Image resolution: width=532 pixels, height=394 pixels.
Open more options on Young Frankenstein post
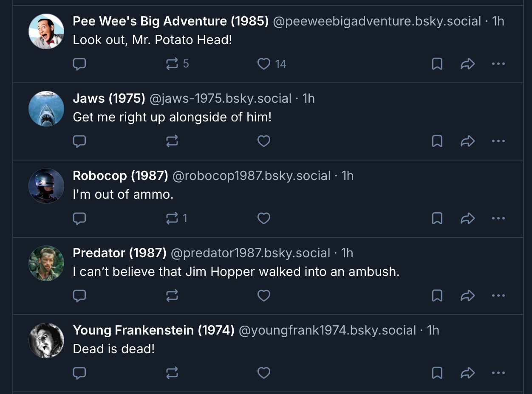[498, 373]
